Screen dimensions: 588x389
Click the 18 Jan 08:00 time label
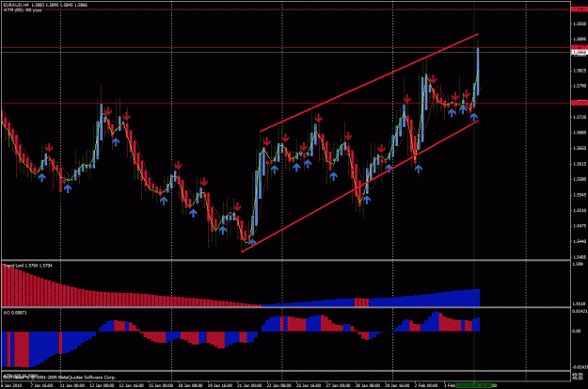coord(190,385)
